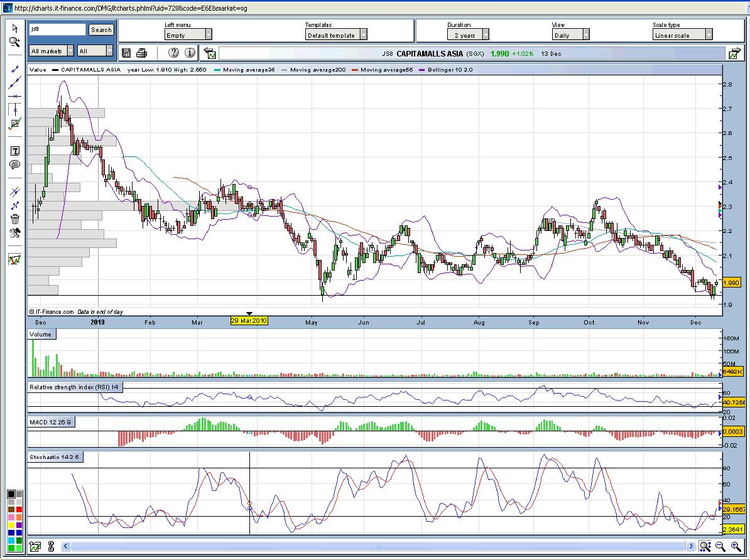Screen dimensions: 750x560
Task: Click the symbol search input field
Action: (x=57, y=29)
